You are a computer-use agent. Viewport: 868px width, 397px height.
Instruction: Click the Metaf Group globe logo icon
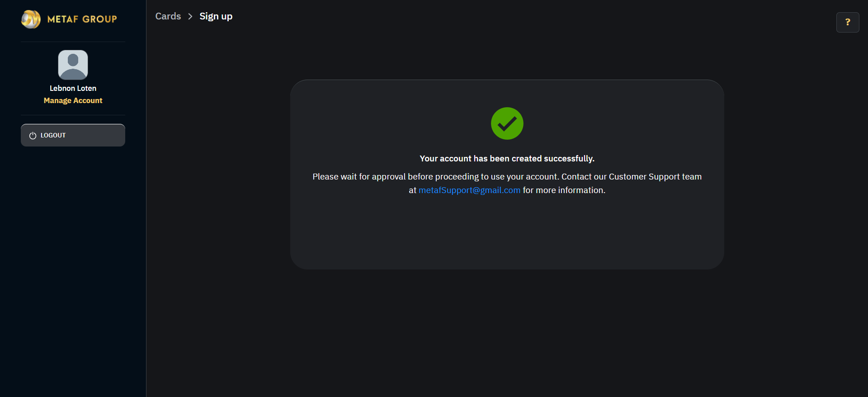(31, 19)
